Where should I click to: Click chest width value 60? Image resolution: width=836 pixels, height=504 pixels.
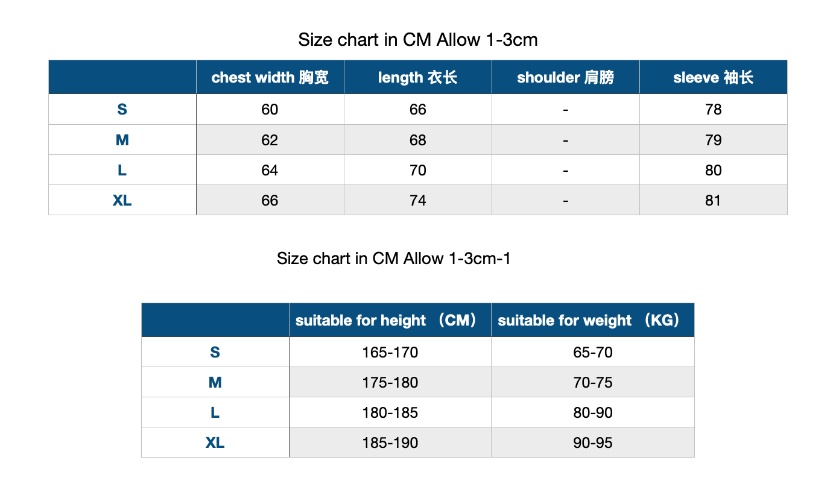click(x=270, y=110)
